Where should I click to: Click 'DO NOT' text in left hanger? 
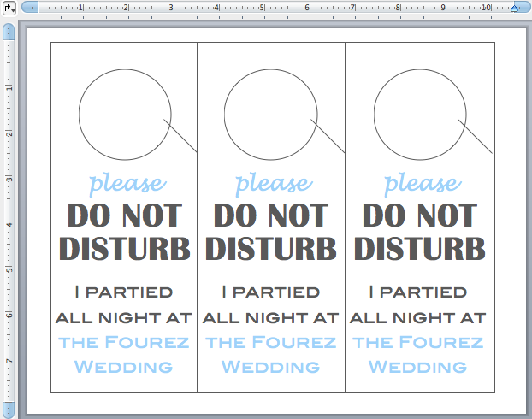tap(125, 215)
